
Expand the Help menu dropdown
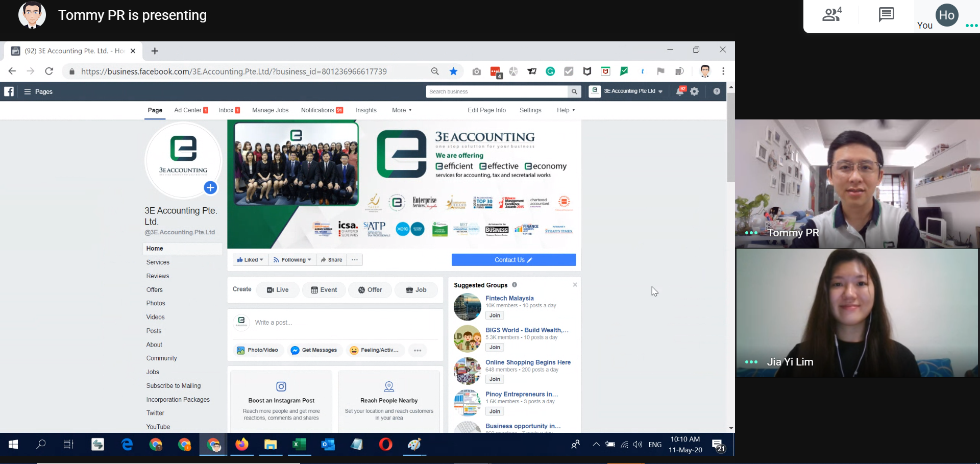566,110
